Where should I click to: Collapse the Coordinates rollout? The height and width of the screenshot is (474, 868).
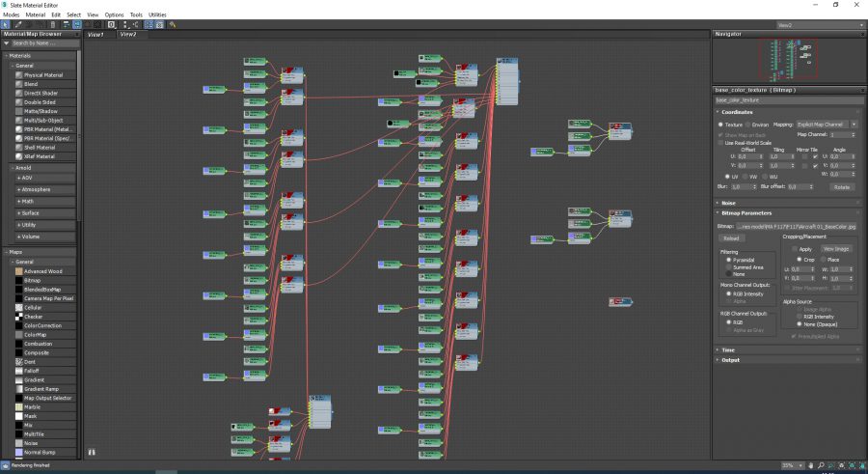(736, 112)
